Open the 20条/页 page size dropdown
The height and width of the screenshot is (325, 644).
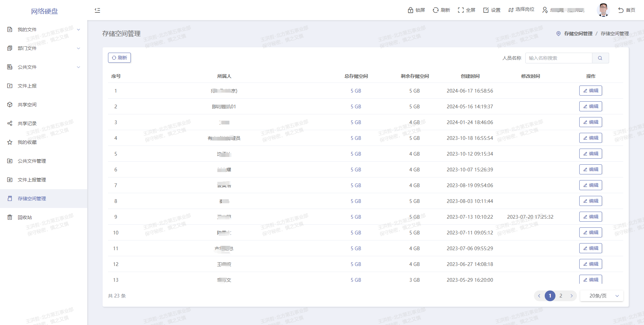602,296
